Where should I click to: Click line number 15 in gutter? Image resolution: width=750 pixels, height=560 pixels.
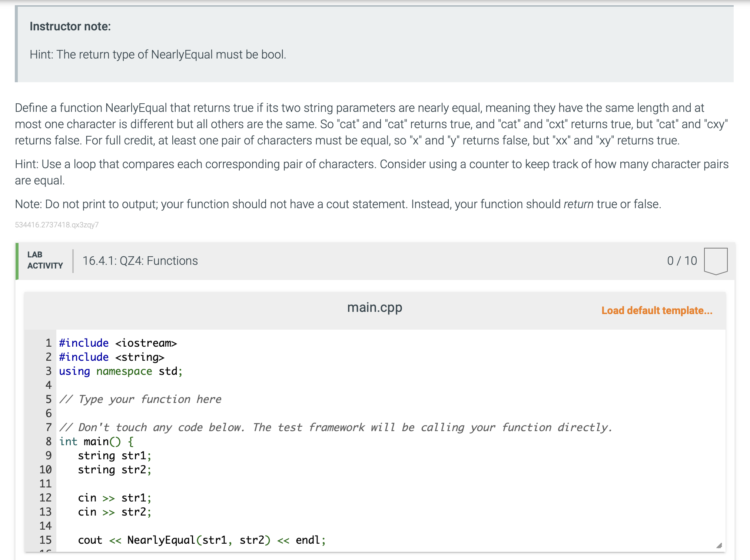46,540
